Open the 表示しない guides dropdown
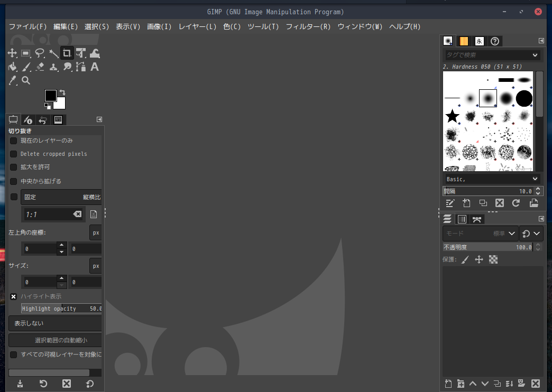 [56, 323]
